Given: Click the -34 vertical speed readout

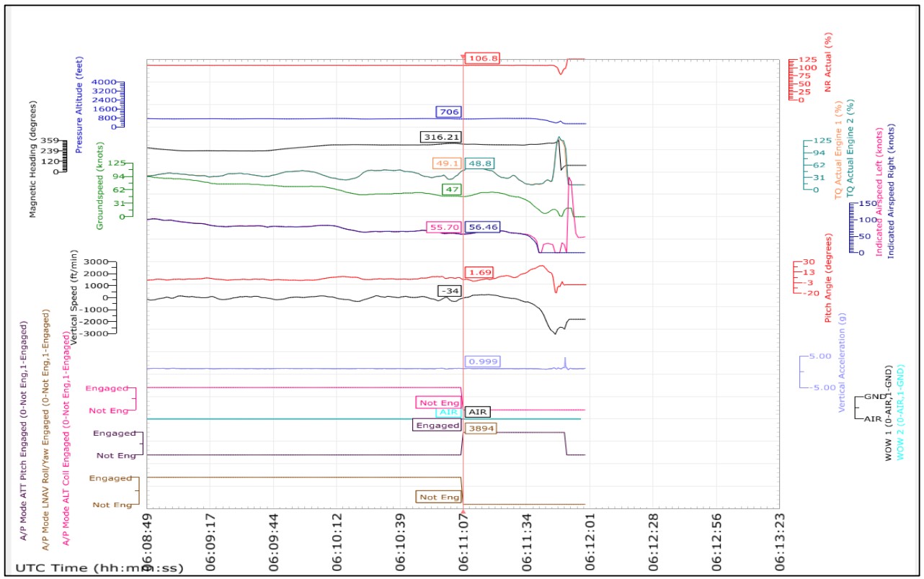Looking at the screenshot, I should pyautogui.click(x=448, y=290).
